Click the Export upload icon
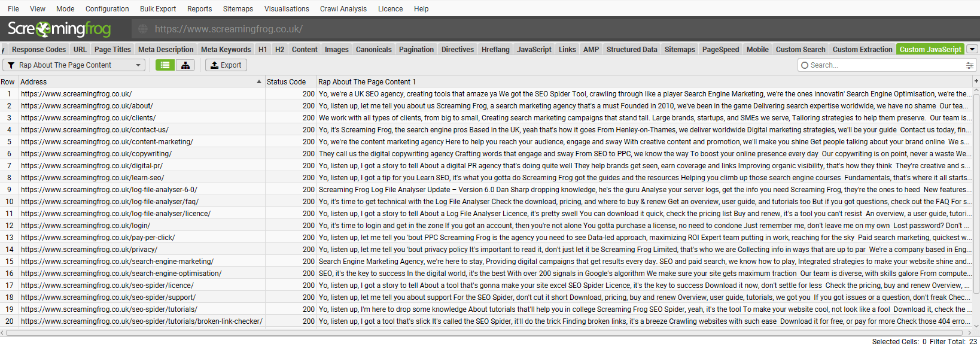 [x=215, y=65]
